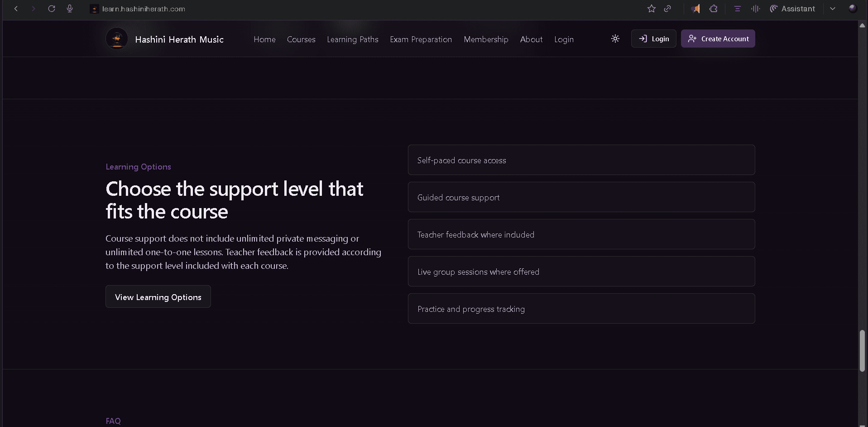
Task: Click the View Learning Options button
Action: pyautogui.click(x=158, y=296)
